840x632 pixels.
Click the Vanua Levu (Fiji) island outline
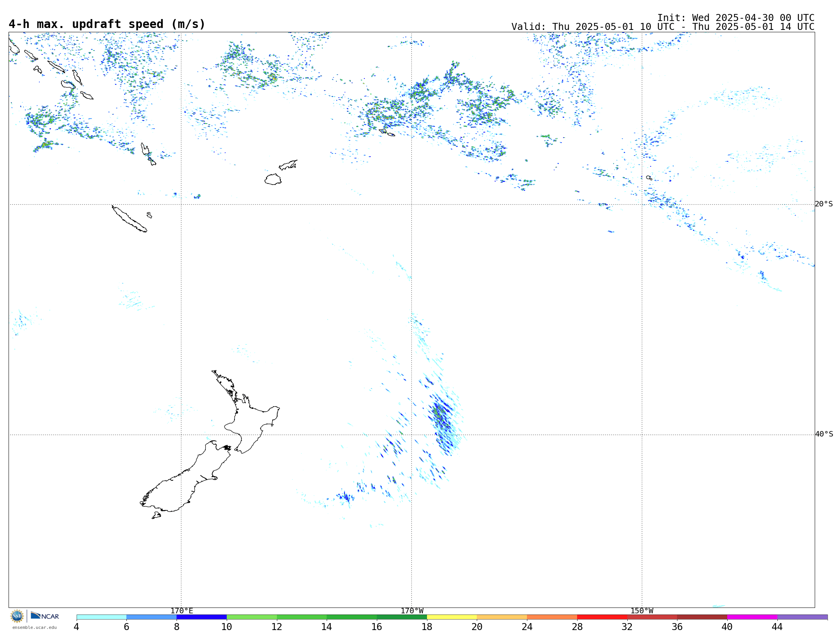(288, 165)
